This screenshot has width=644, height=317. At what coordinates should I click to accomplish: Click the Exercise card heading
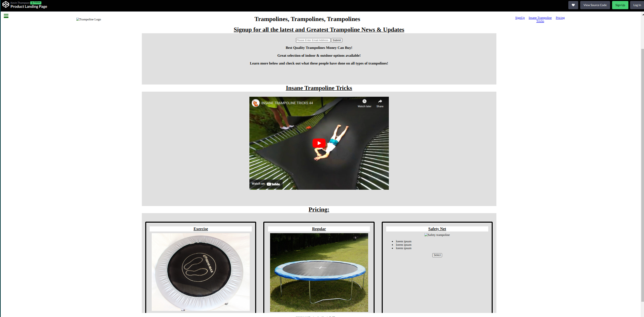click(x=201, y=229)
